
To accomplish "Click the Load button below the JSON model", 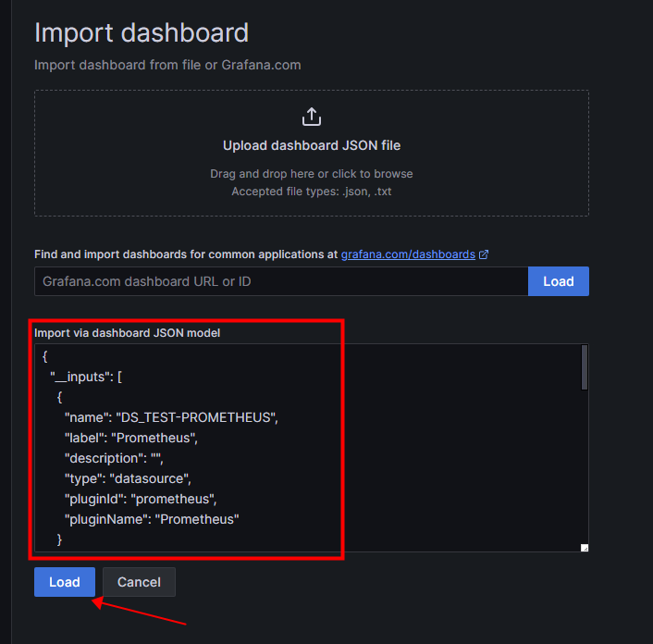I will pos(65,582).
